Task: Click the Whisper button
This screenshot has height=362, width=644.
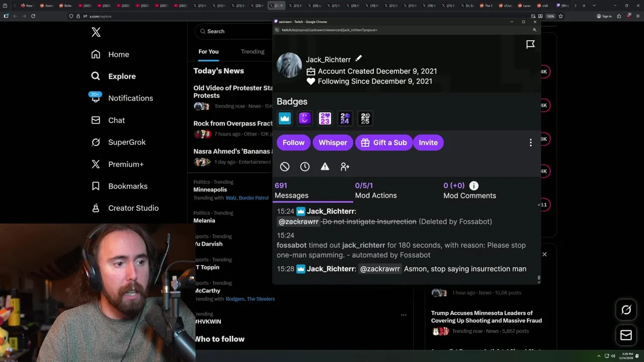Action: [333, 143]
